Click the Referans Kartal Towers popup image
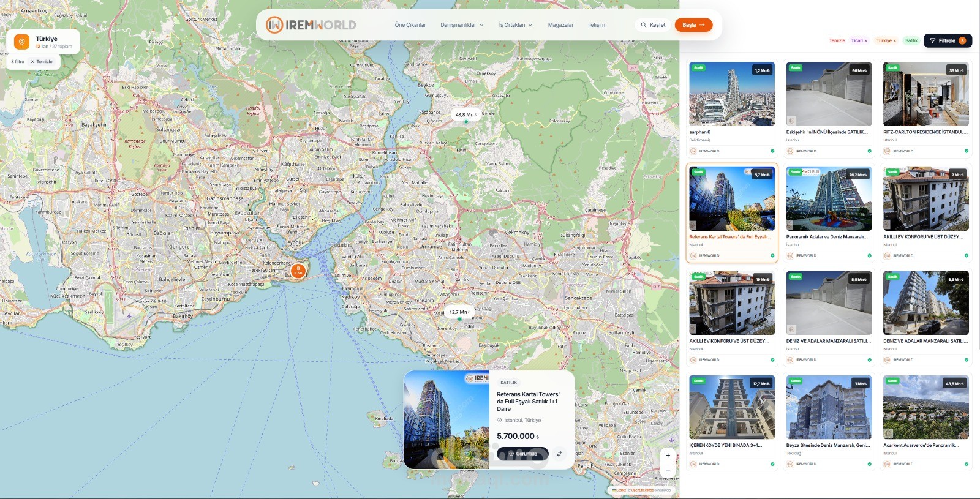 tap(446, 420)
